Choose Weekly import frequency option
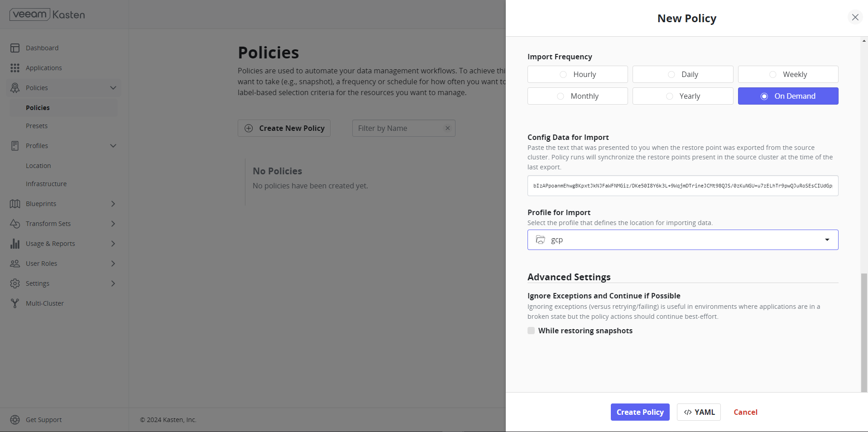 [x=788, y=74]
